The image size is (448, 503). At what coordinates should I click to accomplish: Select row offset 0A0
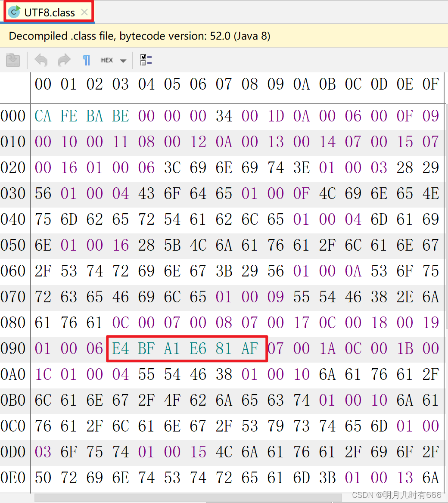click(13, 374)
